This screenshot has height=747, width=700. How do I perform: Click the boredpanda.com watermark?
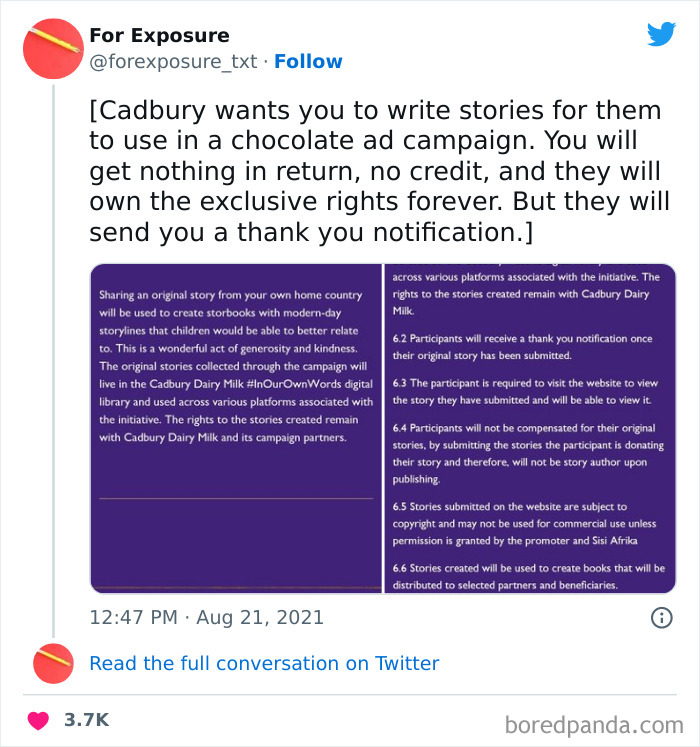pyautogui.click(x=594, y=726)
